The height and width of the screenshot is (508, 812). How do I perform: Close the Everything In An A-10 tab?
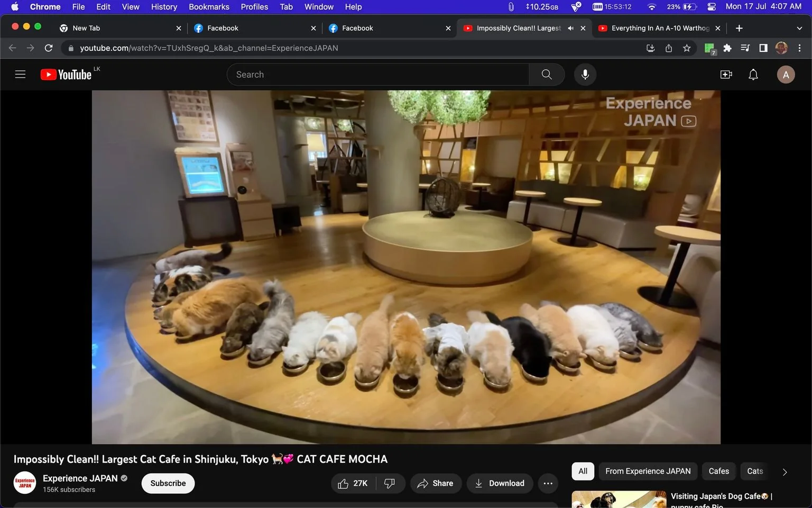717,28
